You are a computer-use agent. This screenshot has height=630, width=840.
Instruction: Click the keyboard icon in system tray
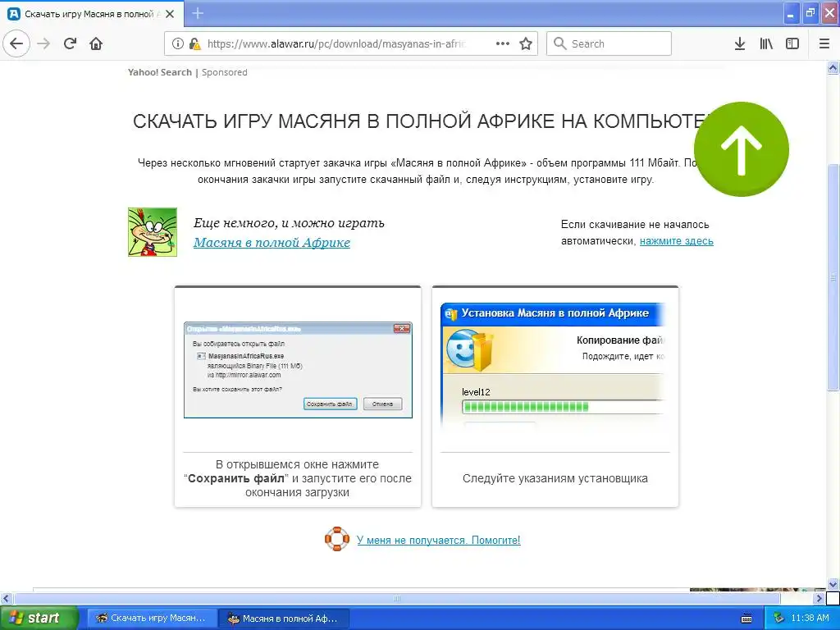(x=746, y=619)
